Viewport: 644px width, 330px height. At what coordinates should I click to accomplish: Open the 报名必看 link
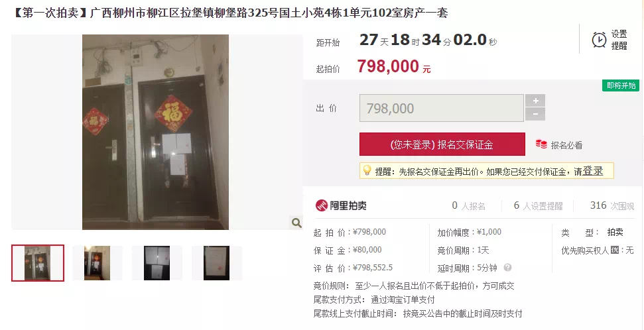pyautogui.click(x=566, y=145)
